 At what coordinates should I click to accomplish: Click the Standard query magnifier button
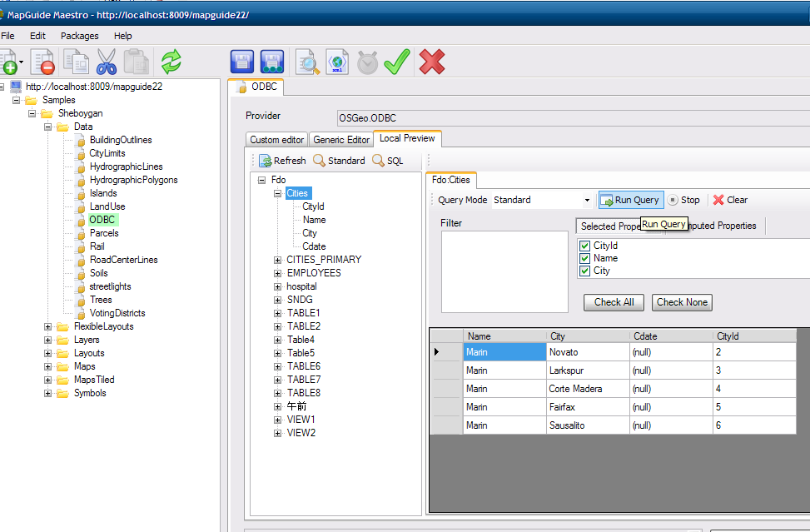[x=339, y=161]
